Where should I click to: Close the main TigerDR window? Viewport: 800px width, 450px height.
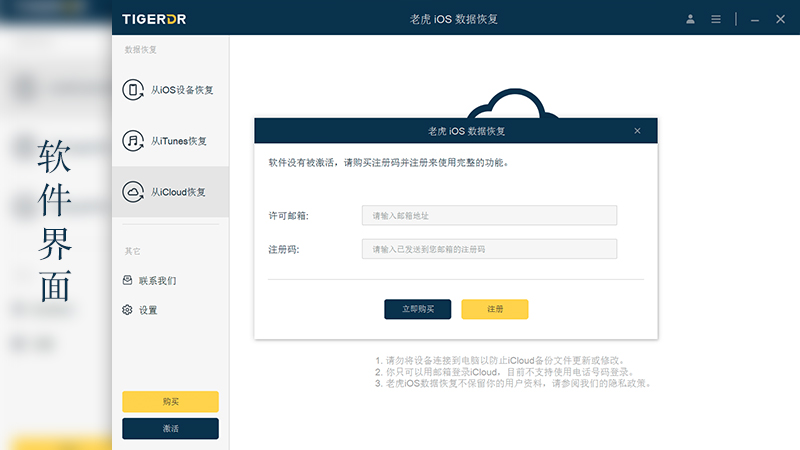coord(780,19)
